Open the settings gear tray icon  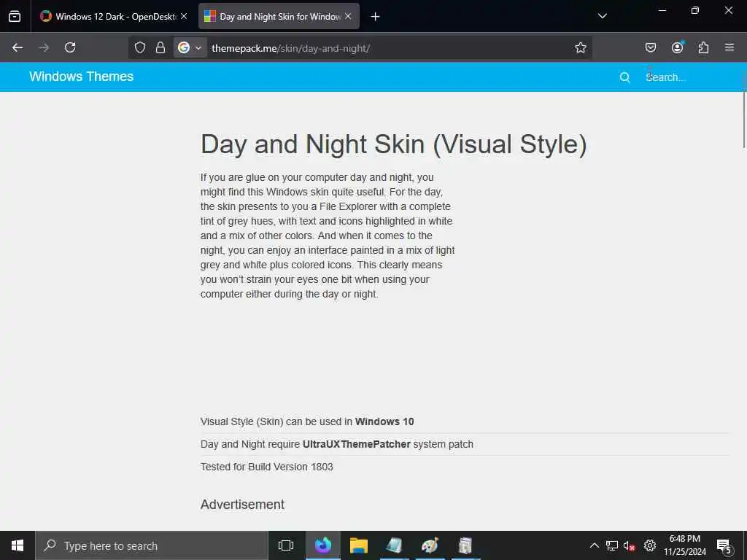pyautogui.click(x=650, y=545)
